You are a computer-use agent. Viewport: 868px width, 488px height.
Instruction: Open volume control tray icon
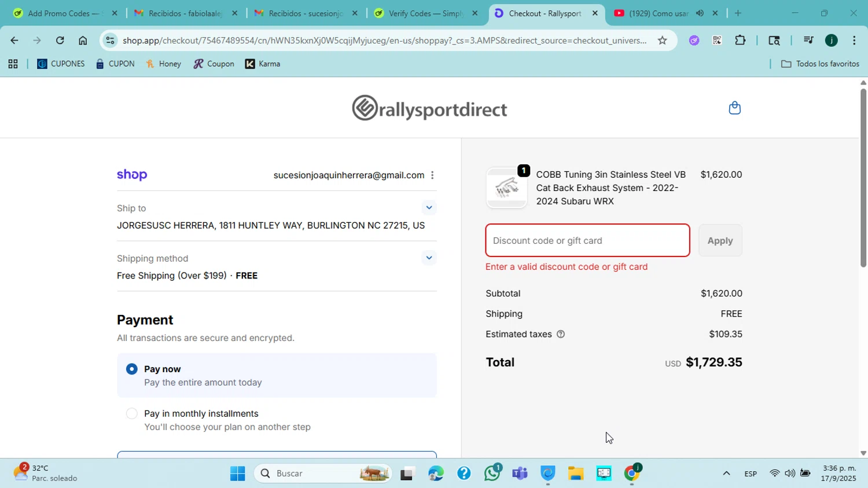(x=789, y=474)
